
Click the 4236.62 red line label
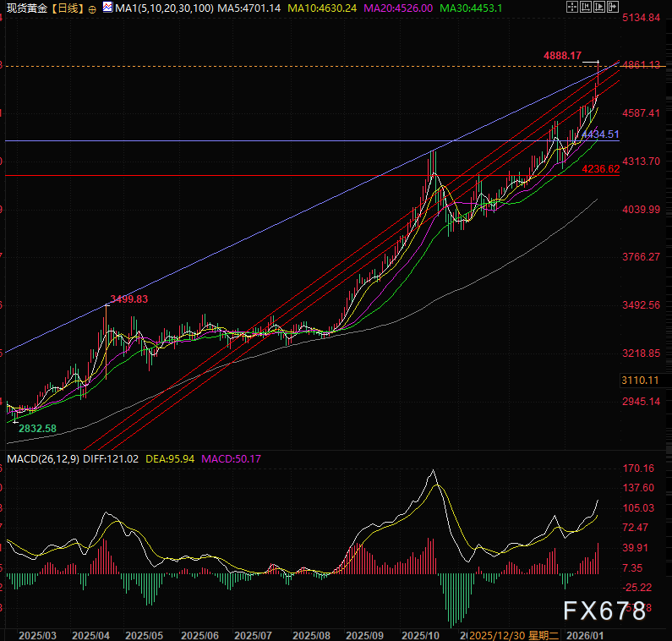click(600, 169)
